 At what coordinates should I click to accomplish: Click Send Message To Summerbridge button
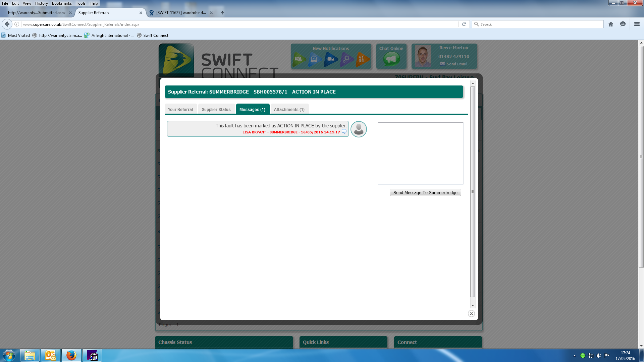[x=425, y=193]
